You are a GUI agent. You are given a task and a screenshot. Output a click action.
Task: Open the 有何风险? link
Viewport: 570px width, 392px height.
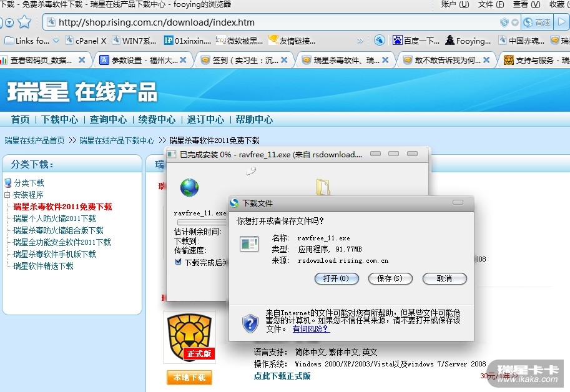click(311, 329)
